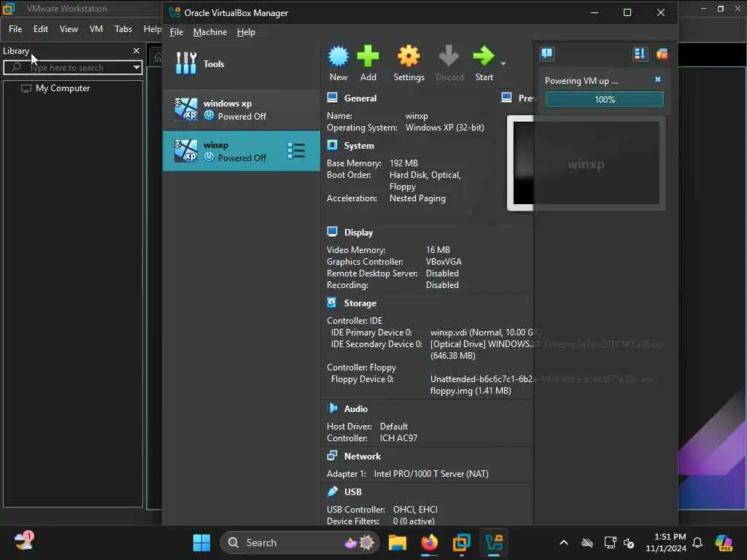
Task: Click 'winxp.vdi (Normal, 10.00 GB)' text
Action: point(485,332)
